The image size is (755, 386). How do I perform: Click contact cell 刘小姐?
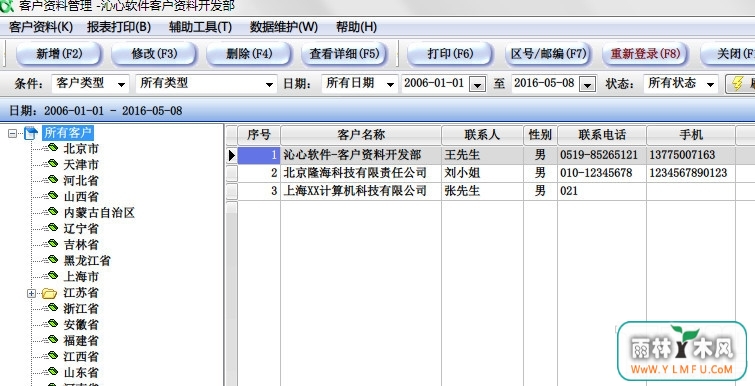click(482, 173)
